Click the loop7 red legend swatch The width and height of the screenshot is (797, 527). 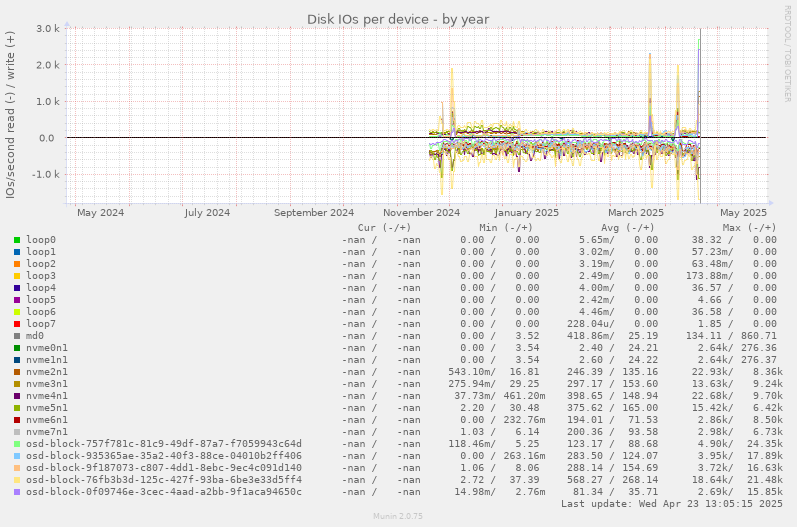17,324
